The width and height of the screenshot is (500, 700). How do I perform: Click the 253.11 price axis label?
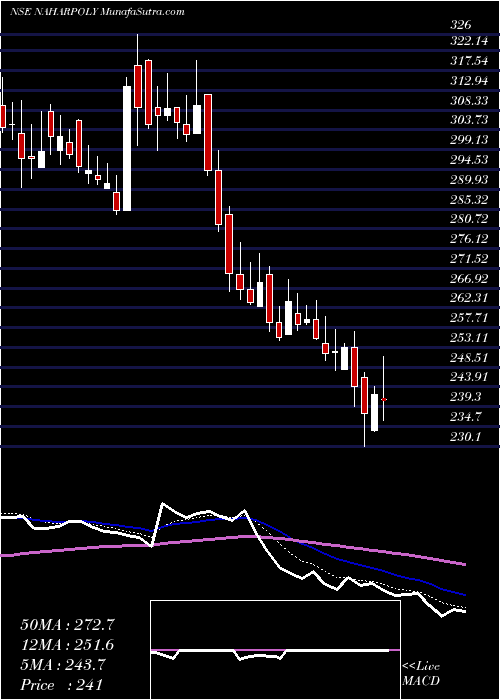469,338
